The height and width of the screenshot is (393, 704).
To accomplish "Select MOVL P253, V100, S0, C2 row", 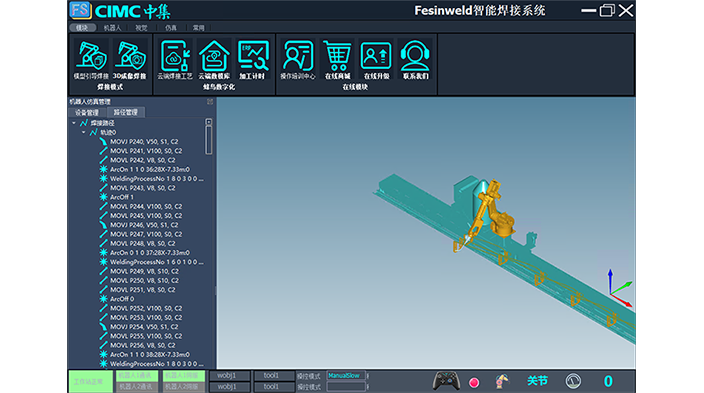I will click(x=146, y=318).
